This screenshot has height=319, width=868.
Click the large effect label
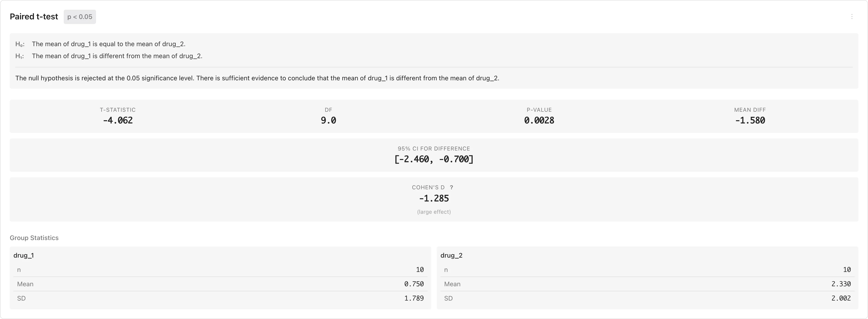(x=434, y=212)
